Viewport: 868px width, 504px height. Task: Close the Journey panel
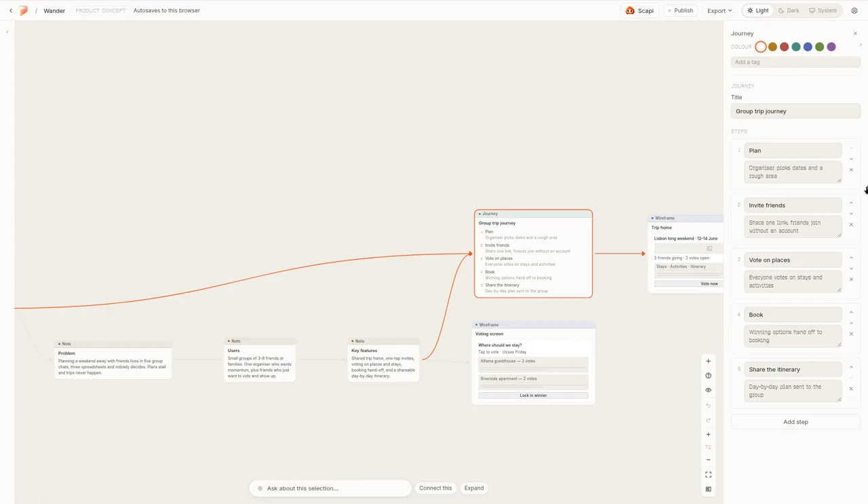point(855,33)
